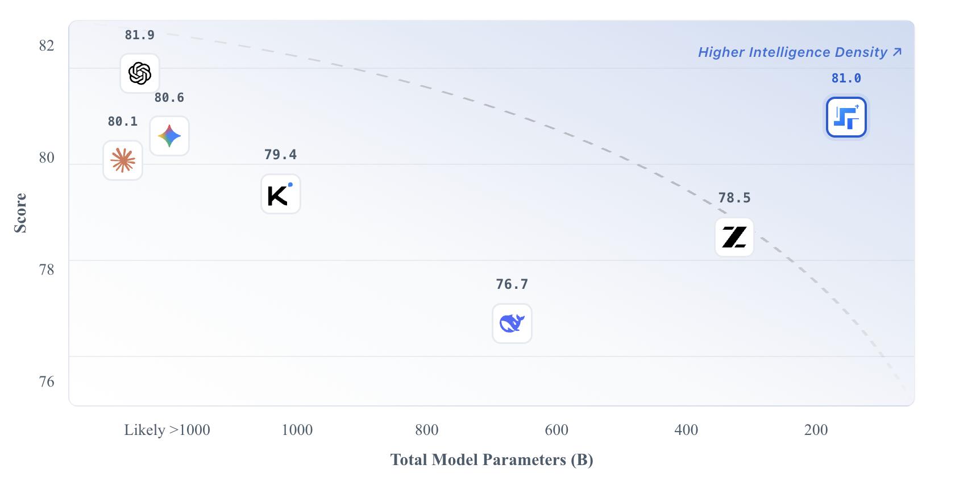Click the Likely >1000 axis label
This screenshot has width=980, height=481.
(x=167, y=430)
